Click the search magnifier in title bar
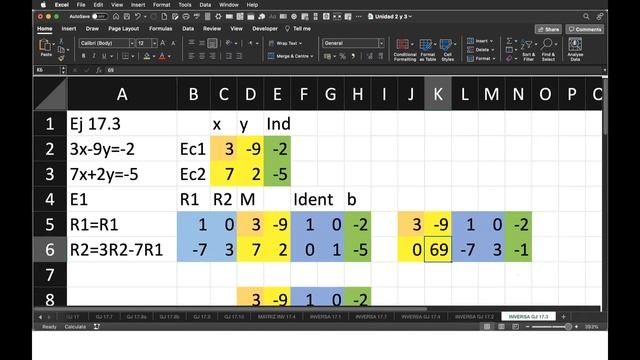The image size is (640, 360). point(586,17)
